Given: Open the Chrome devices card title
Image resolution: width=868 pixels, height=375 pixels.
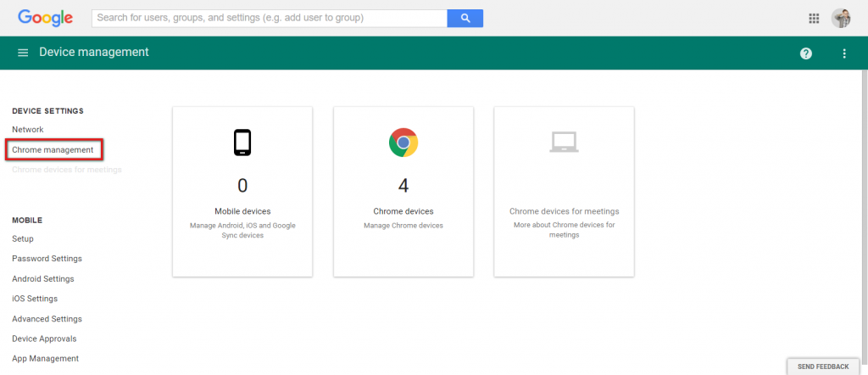Looking at the screenshot, I should tap(403, 211).
